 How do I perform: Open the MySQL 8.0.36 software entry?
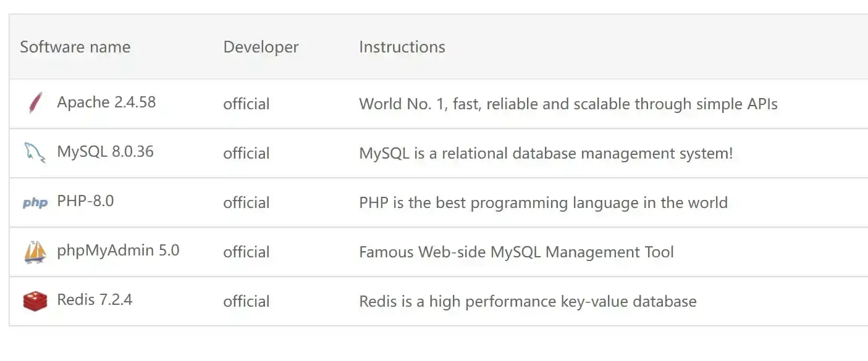(x=105, y=152)
